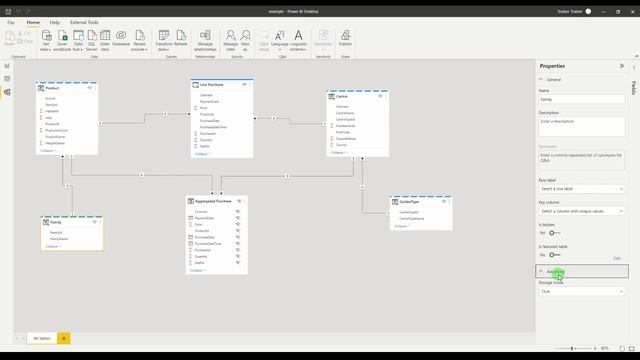Open Transform data

click(164, 41)
